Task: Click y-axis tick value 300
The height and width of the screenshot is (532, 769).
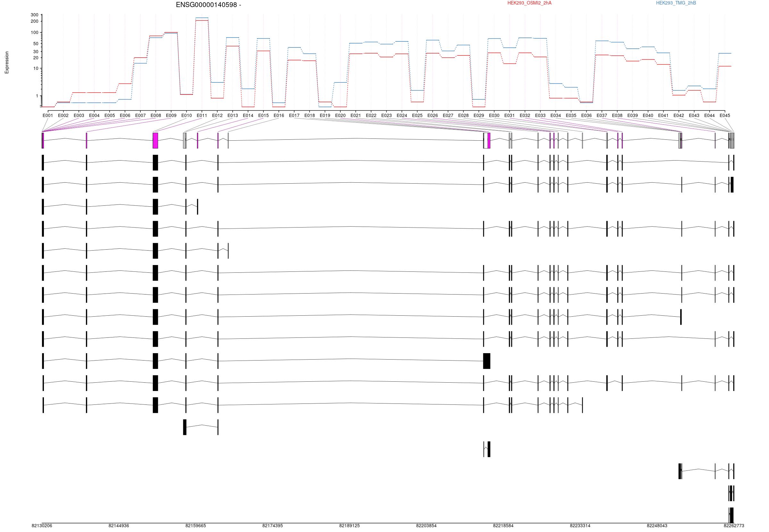Action: pos(34,15)
